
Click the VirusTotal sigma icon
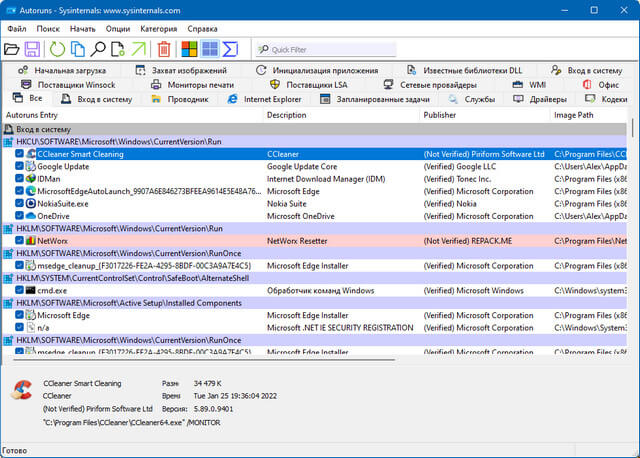[229, 49]
